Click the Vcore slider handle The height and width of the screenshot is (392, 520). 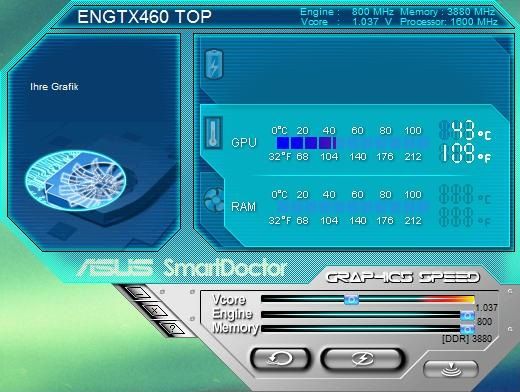point(351,299)
